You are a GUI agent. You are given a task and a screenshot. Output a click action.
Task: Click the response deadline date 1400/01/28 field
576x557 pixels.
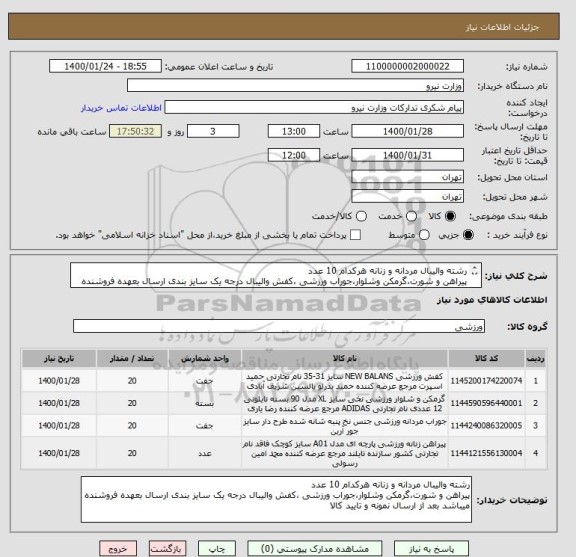pos(407,131)
